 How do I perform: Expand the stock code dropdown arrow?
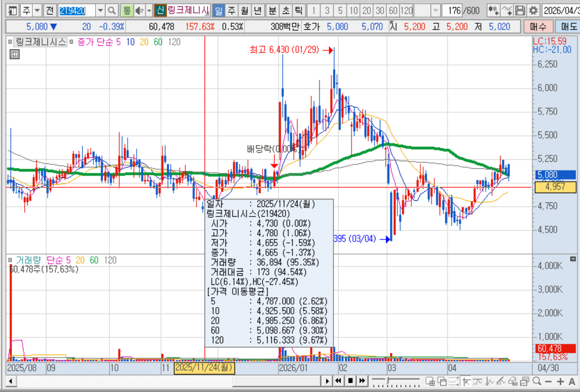tap(100, 10)
